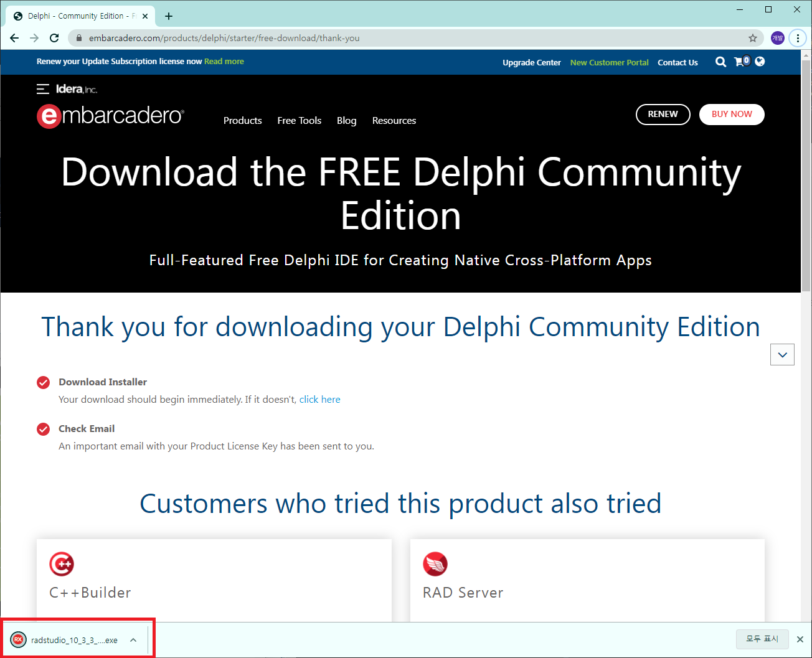Click the site search magnifier icon
This screenshot has height=658, width=812.
(x=720, y=62)
